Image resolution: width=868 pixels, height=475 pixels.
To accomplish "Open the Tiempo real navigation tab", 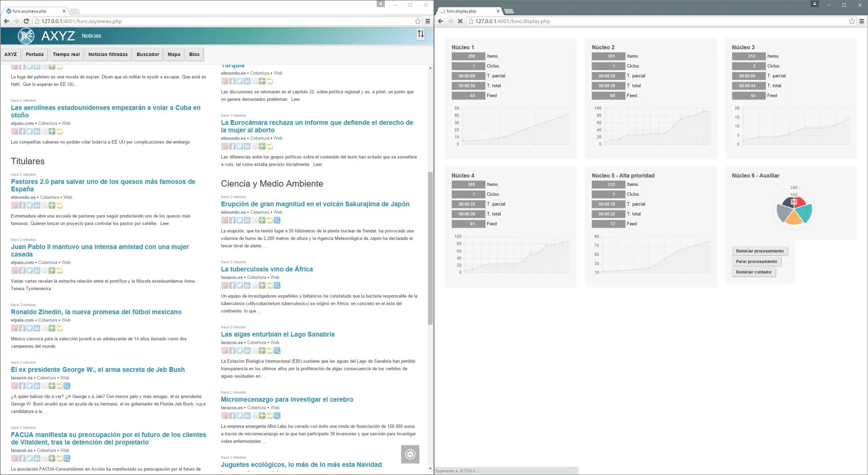I will (x=65, y=54).
